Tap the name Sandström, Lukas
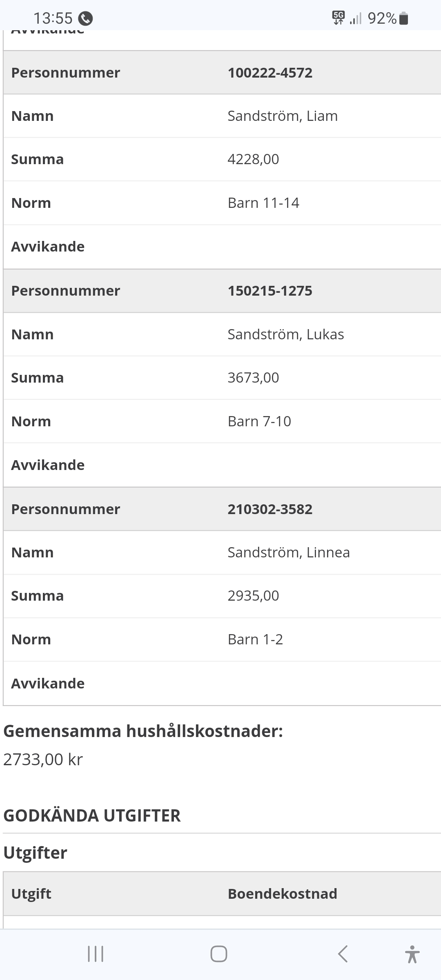The image size is (441, 980). (286, 334)
